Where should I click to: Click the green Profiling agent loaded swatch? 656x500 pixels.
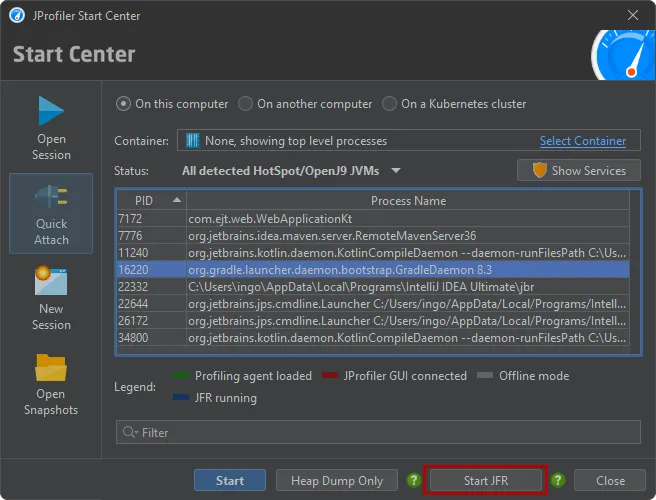[181, 375]
